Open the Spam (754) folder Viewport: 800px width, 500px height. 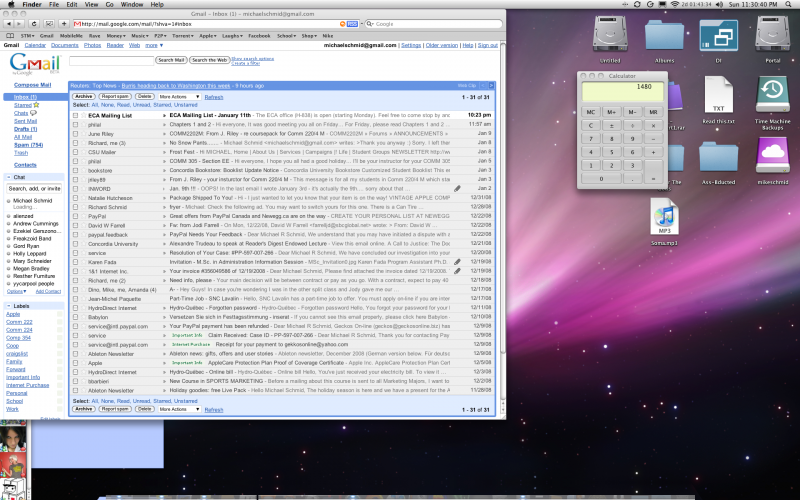click(29, 145)
